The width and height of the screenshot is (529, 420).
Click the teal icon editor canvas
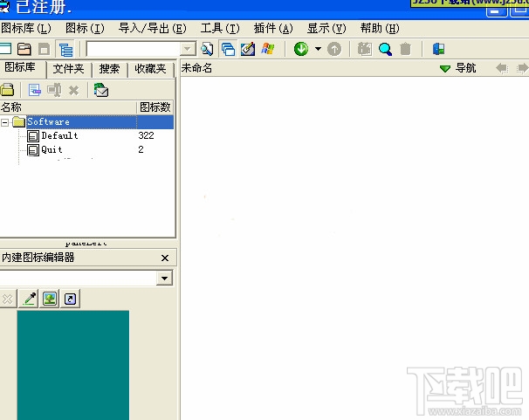pyautogui.click(x=73, y=365)
